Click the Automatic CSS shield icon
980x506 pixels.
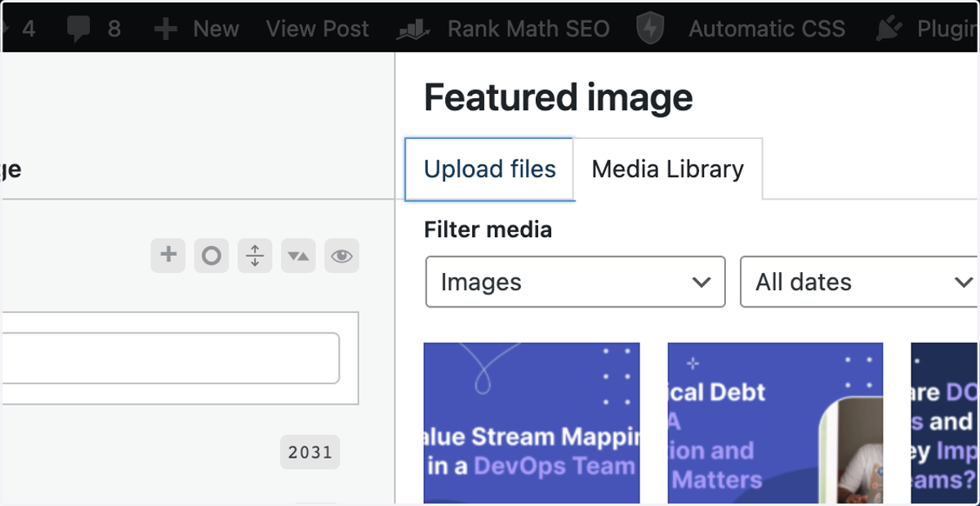click(650, 29)
